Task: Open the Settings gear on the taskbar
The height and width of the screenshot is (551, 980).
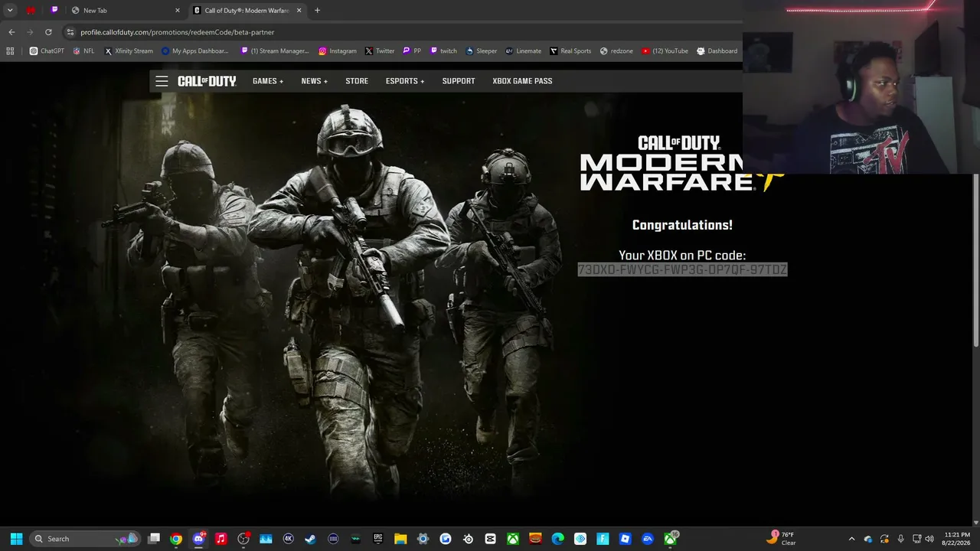Action: pos(423,539)
